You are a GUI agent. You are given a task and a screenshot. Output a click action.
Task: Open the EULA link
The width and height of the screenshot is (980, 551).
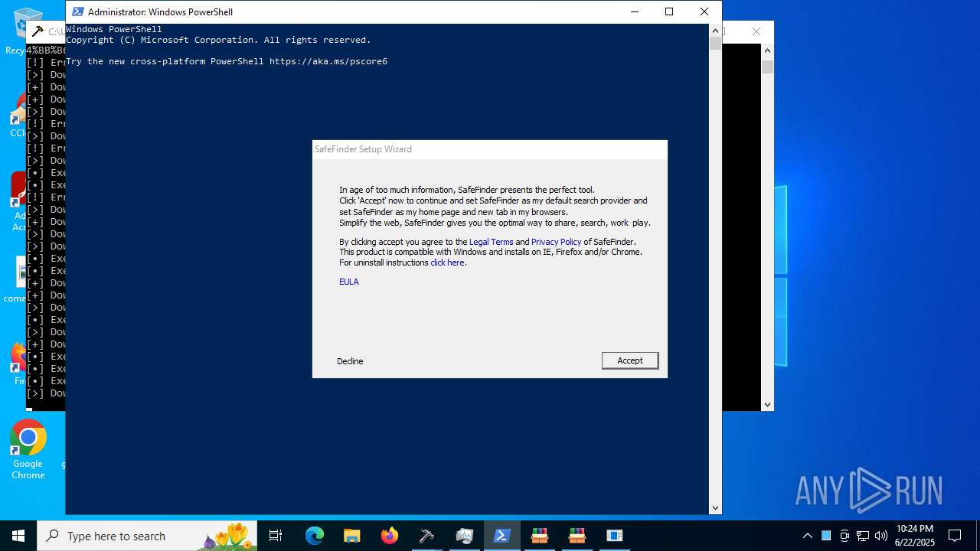click(349, 282)
